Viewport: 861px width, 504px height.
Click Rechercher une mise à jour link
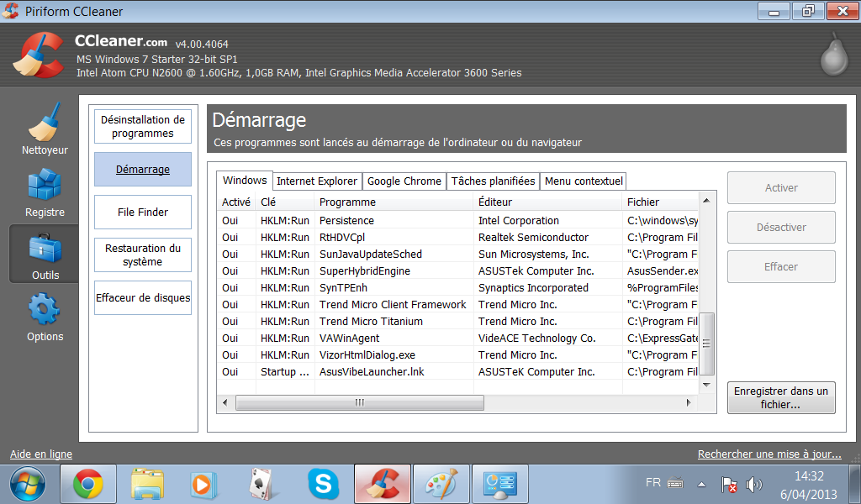pos(769,454)
